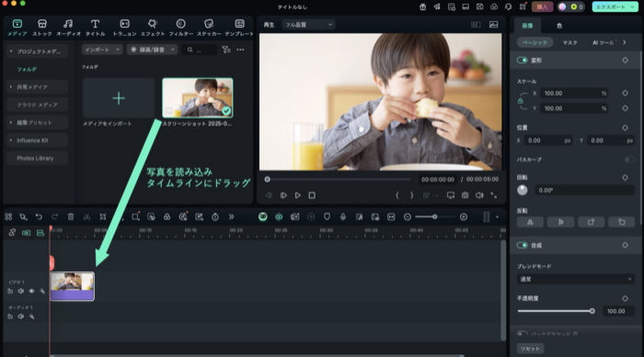Screen dimensions: 644x357
Task: Click the リセット button
Action: tap(530, 349)
